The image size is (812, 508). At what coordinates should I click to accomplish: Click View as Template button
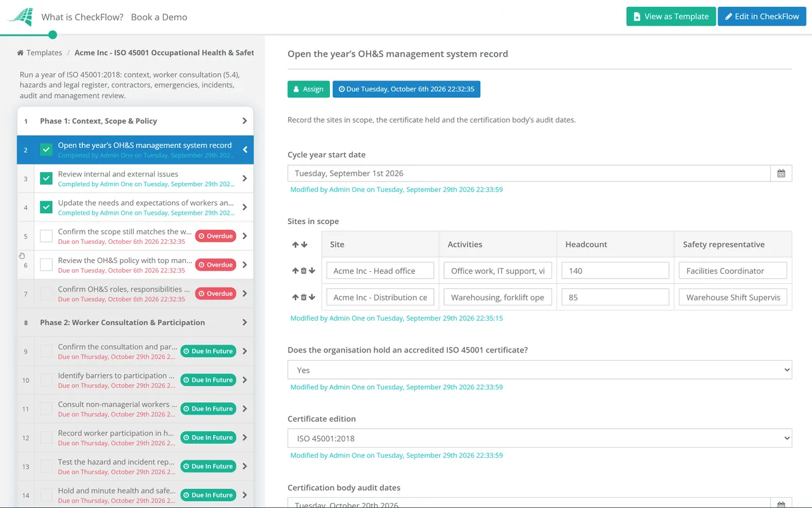pos(671,17)
